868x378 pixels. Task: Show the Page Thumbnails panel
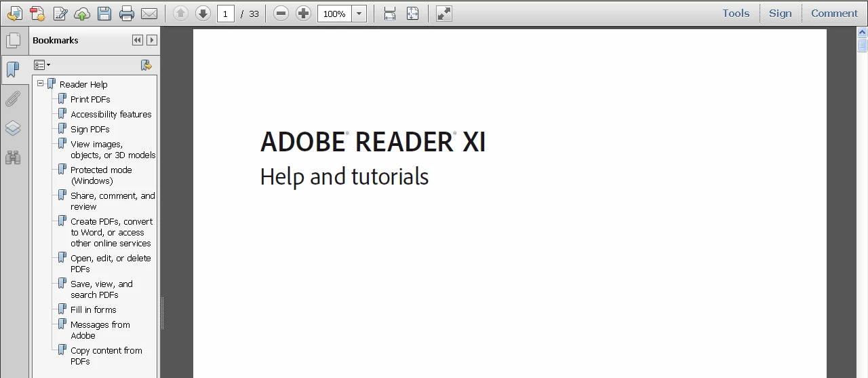tap(13, 41)
